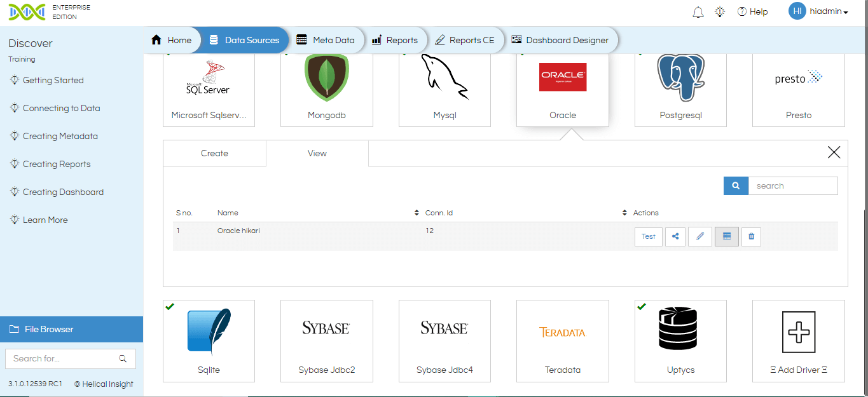This screenshot has width=868, height=397.
Task: Select the Oracle data source tile
Action: 563,90
